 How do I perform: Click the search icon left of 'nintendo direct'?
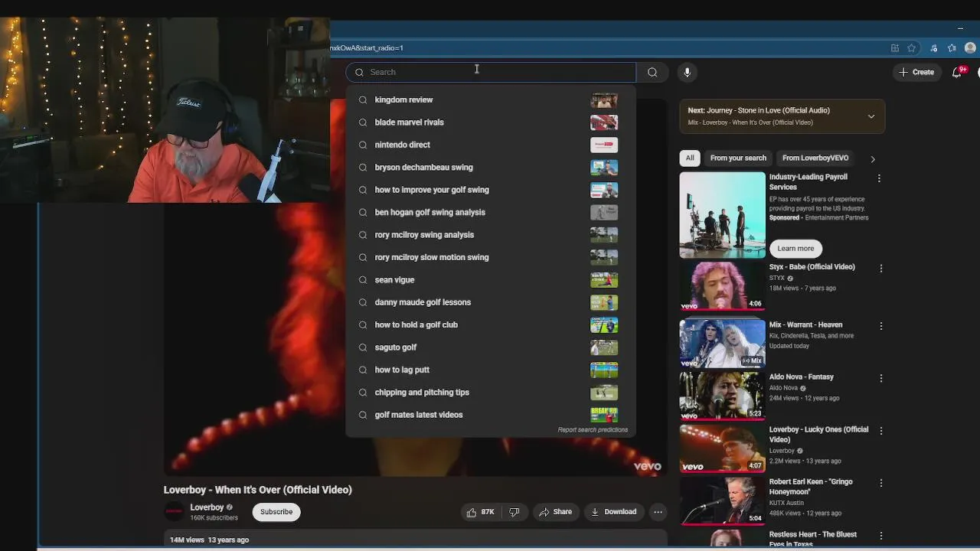click(x=363, y=145)
